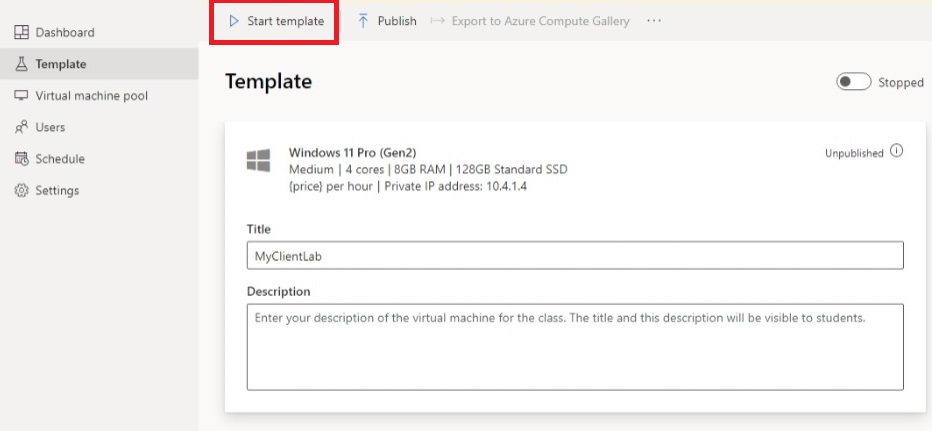Go to the Schedule section
The image size is (932, 431).
(x=60, y=159)
